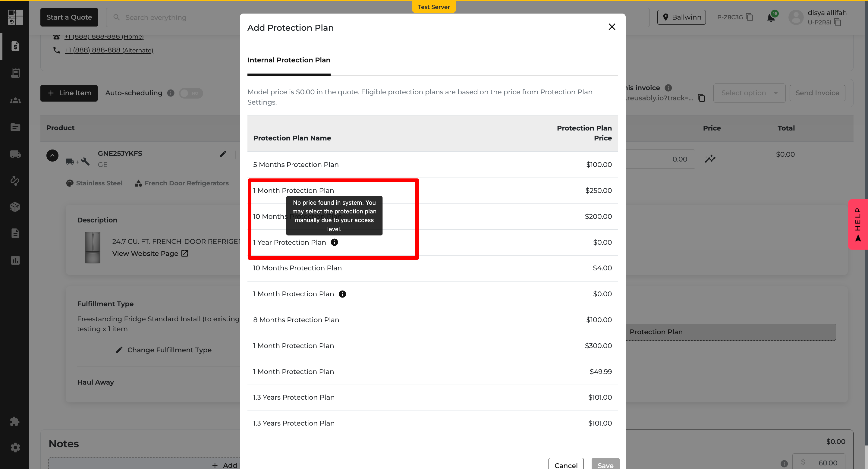Select the 1 Year Protection Plan row
The width and height of the screenshot is (868, 469).
[432, 242]
